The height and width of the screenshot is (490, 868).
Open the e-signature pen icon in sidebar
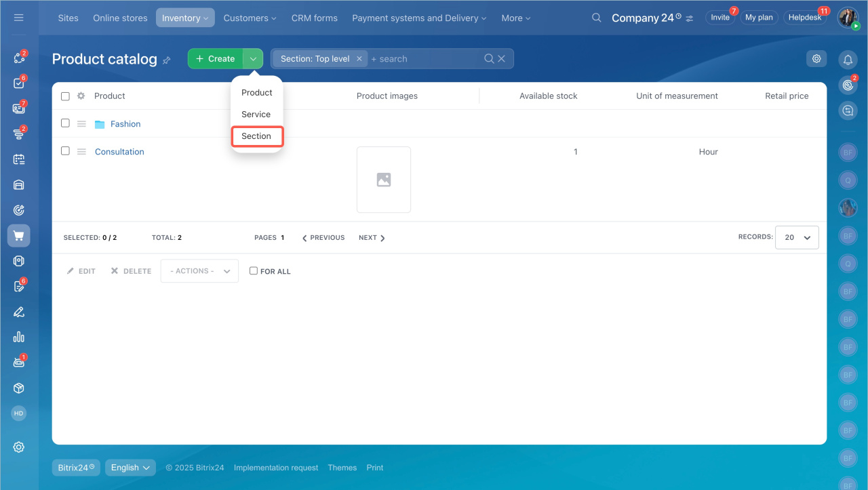pos(19,312)
